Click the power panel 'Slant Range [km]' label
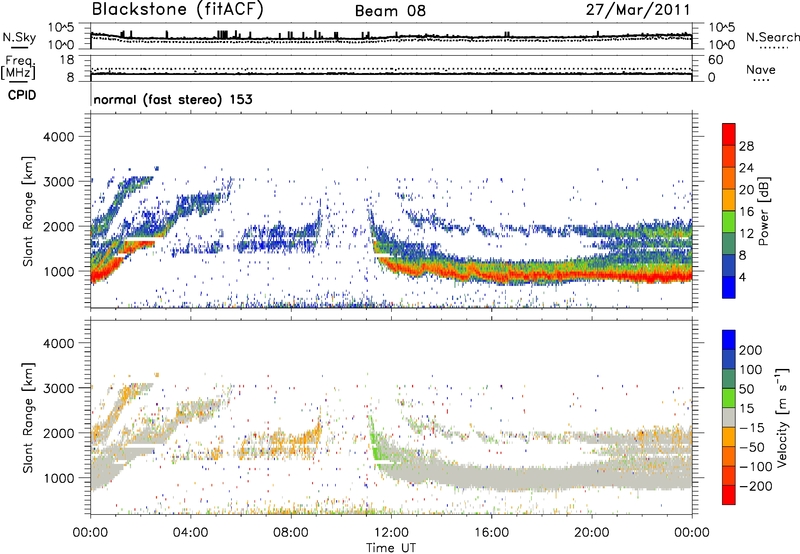Viewport: 800px width, 554px height. pyautogui.click(x=28, y=211)
